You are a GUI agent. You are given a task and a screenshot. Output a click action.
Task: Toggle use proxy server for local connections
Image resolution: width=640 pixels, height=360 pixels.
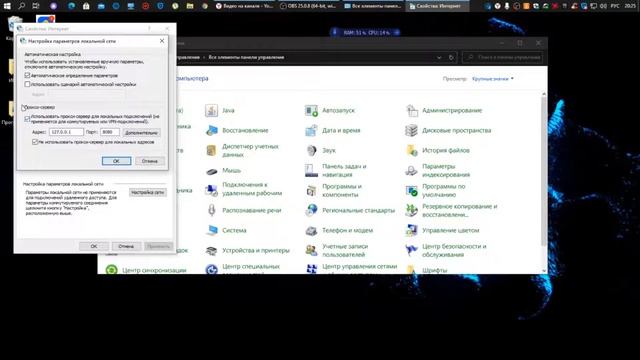(x=27, y=119)
